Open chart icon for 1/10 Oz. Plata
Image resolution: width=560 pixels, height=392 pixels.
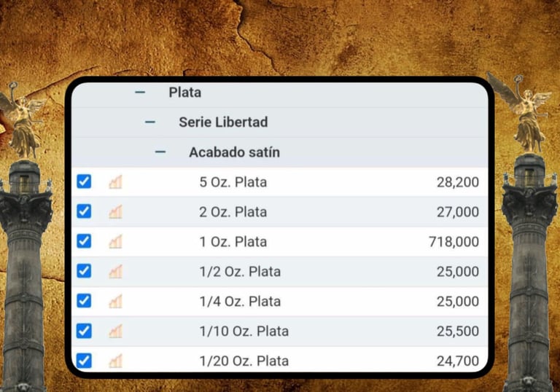point(115,332)
